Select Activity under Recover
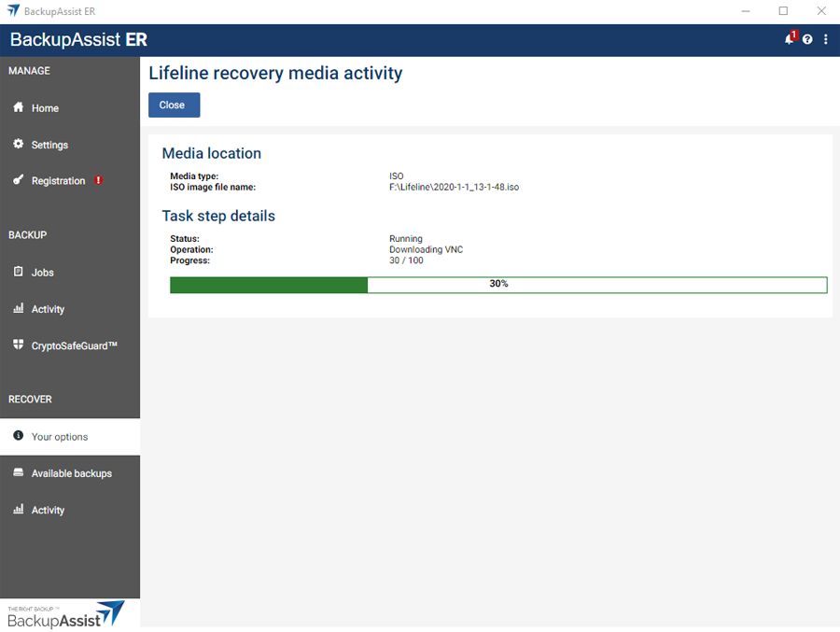 coord(70,510)
